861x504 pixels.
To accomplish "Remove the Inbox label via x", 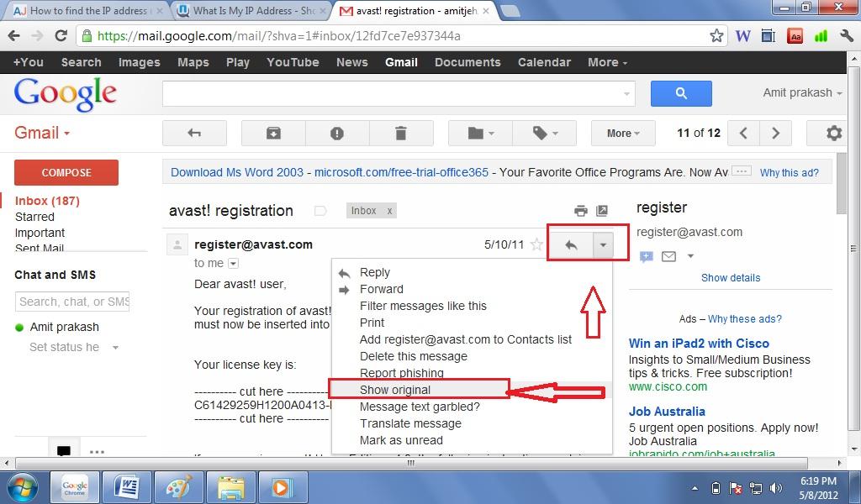I will [390, 211].
